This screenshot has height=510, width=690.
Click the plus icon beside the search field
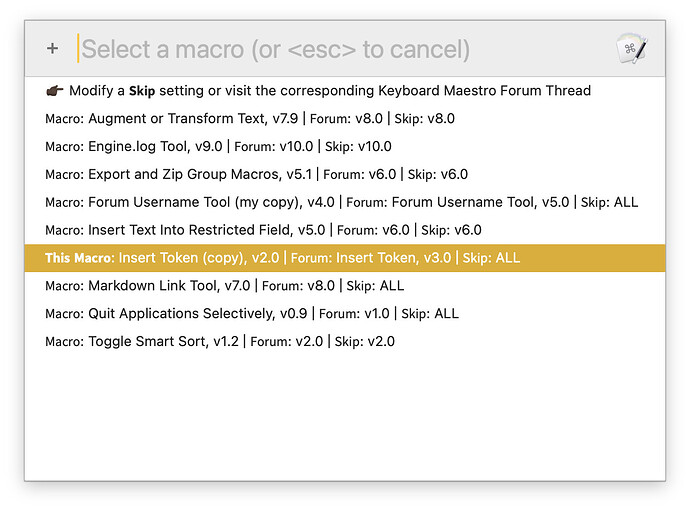[x=53, y=48]
